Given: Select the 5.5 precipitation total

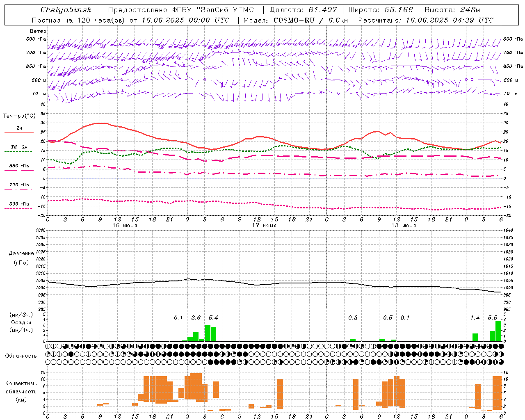Looking at the screenshot, I should click(492, 318).
